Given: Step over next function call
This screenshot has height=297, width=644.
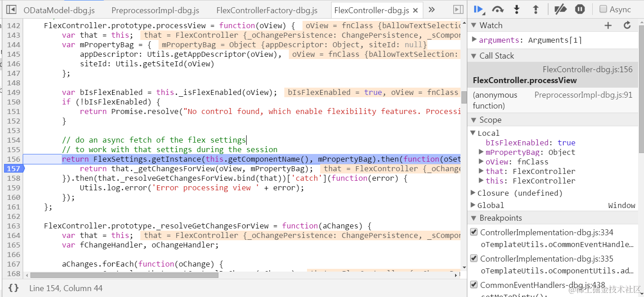Looking at the screenshot, I should (x=498, y=9).
